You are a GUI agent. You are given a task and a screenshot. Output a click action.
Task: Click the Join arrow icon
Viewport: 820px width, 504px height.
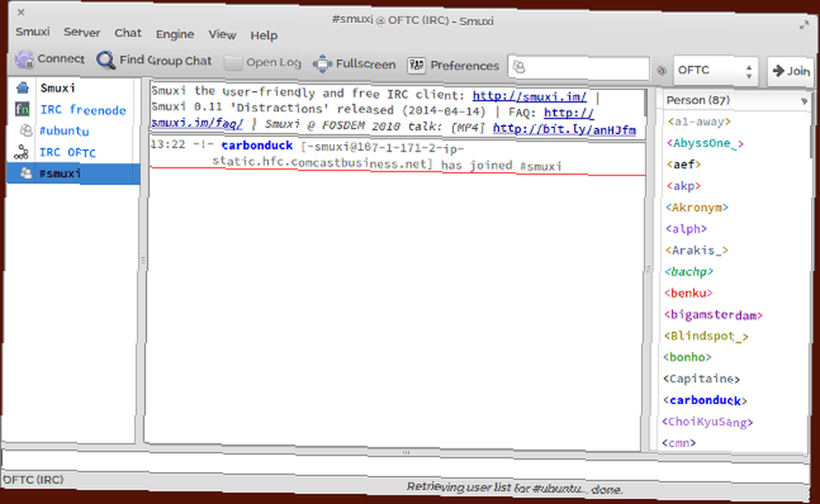click(x=778, y=70)
